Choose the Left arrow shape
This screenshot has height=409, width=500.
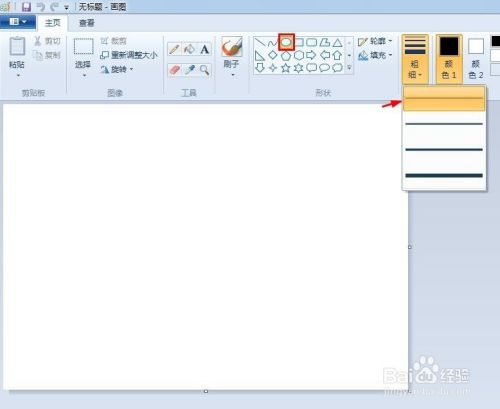click(325, 55)
